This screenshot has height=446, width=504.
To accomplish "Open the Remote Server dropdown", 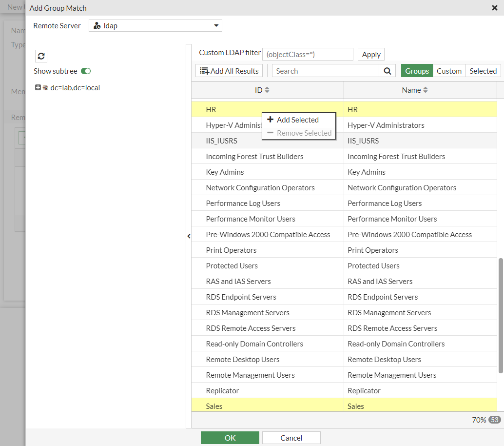I will pyautogui.click(x=155, y=26).
